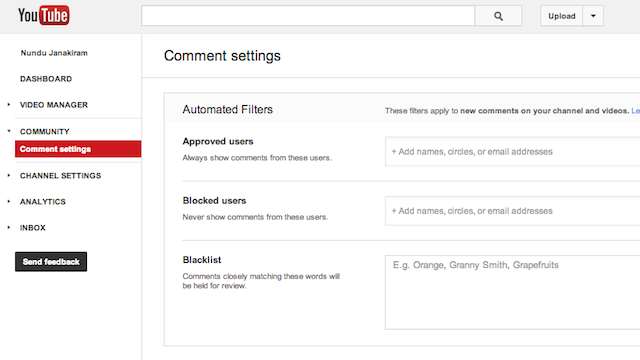Open INBOX section
The height and width of the screenshot is (360, 640).
click(33, 228)
